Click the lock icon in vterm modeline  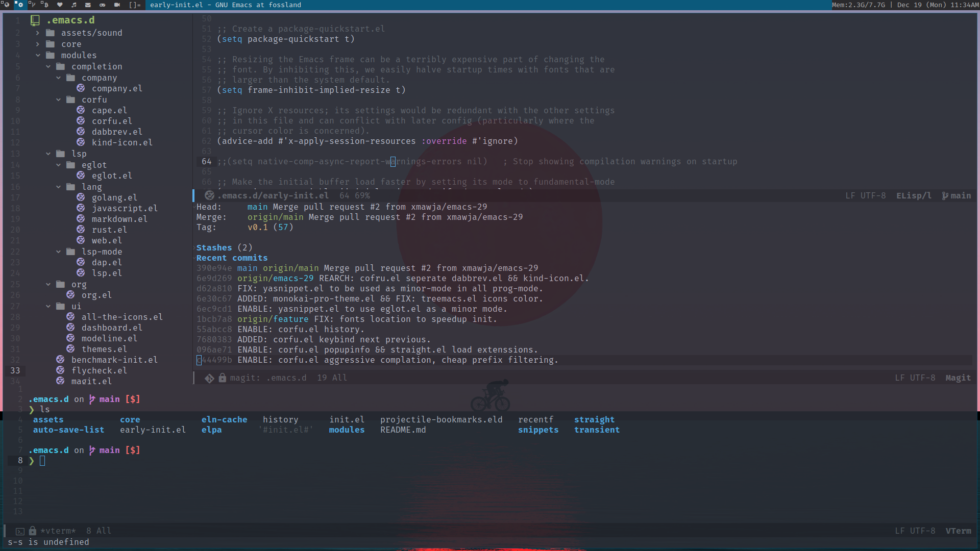click(33, 531)
